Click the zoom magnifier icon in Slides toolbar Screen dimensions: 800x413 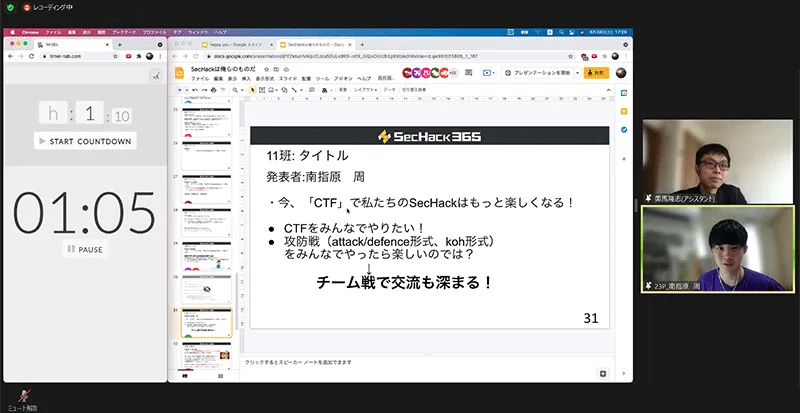pyautogui.click(x=235, y=90)
